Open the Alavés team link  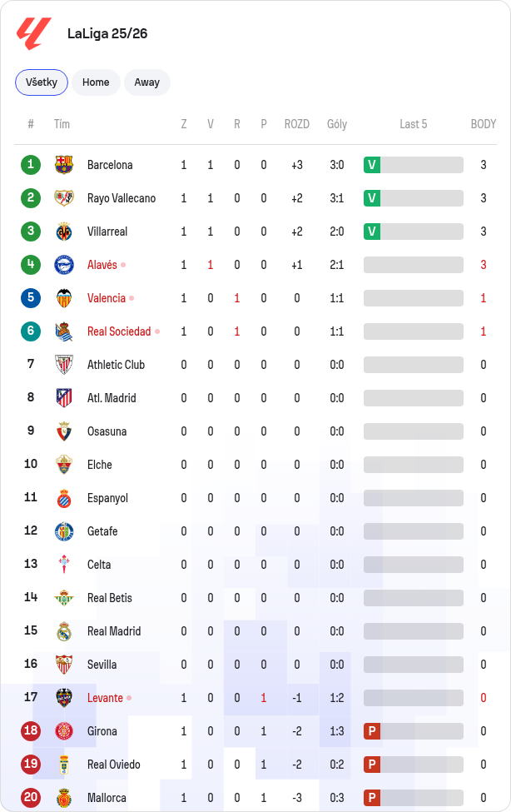point(102,265)
